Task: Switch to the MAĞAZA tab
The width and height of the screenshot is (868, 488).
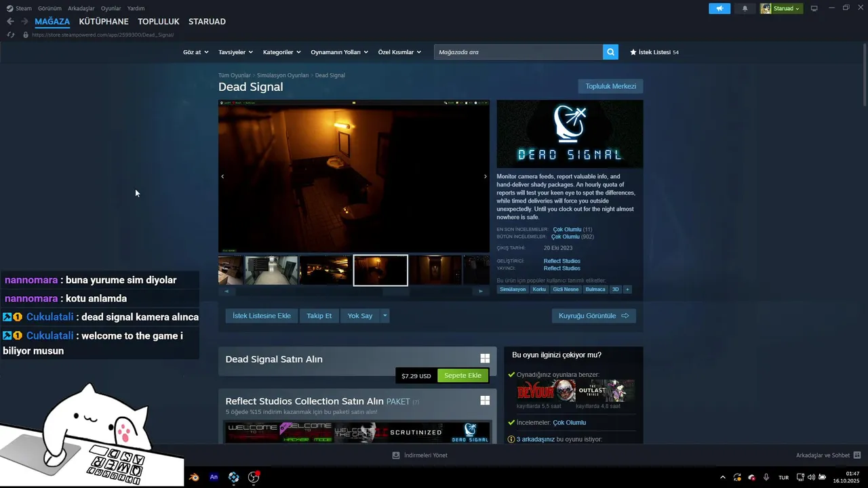Action: (x=52, y=22)
